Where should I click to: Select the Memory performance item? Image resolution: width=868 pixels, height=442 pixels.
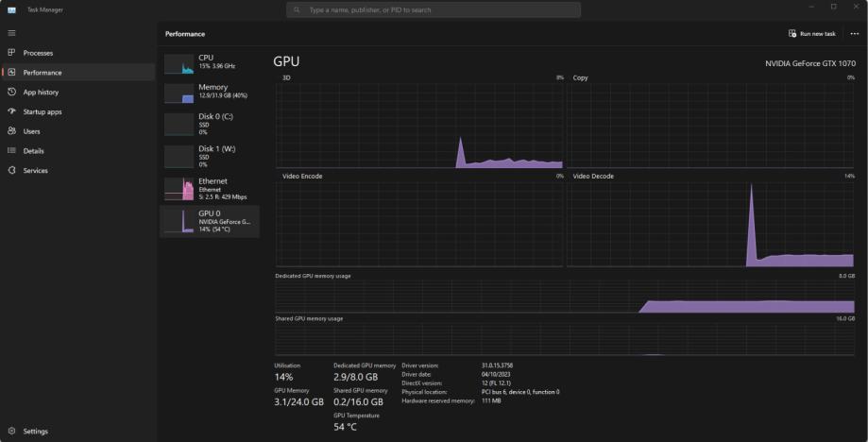click(210, 93)
